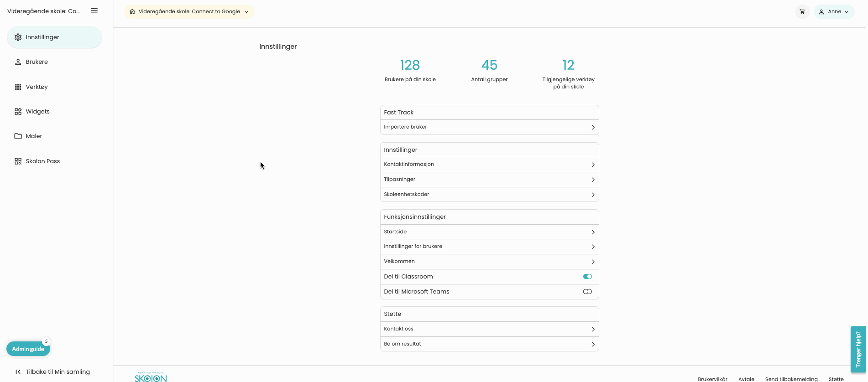Image resolution: width=868 pixels, height=382 pixels.
Task: Open the Trenger hjelp side tab
Action: (858, 349)
